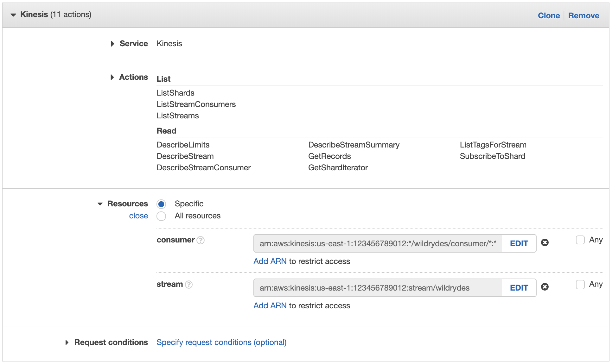Collapse the Kinesis (11 actions) section
The width and height of the screenshot is (612, 364).
pos(13,15)
